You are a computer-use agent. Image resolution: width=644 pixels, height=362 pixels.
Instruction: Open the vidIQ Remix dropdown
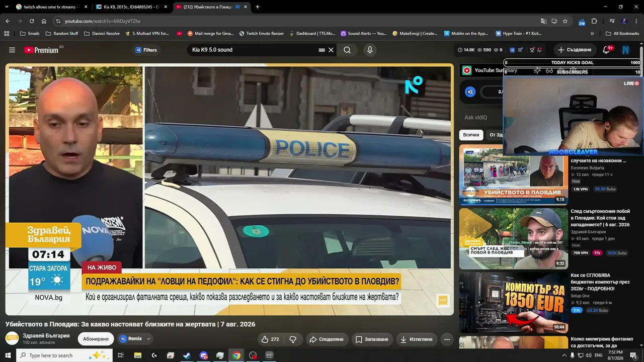point(135,339)
